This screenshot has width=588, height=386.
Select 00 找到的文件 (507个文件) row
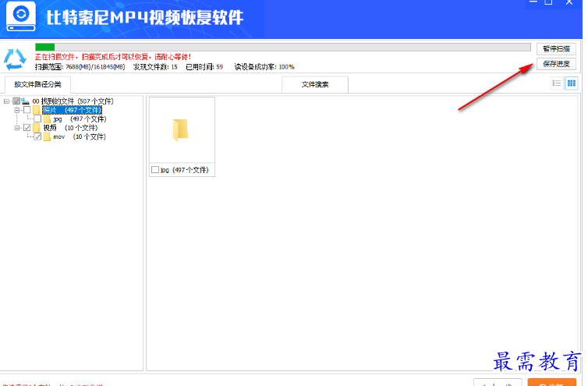[73, 101]
